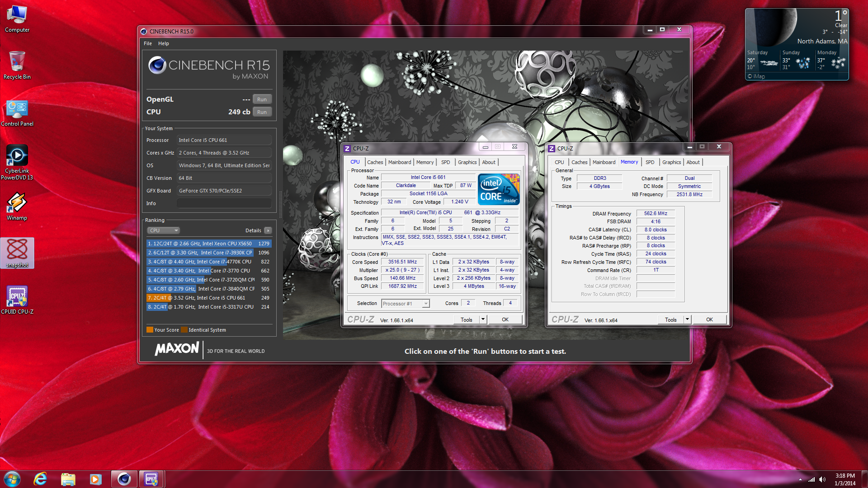The image size is (868, 488).
Task: Click Tools button in left CPU-Z
Action: click(467, 319)
